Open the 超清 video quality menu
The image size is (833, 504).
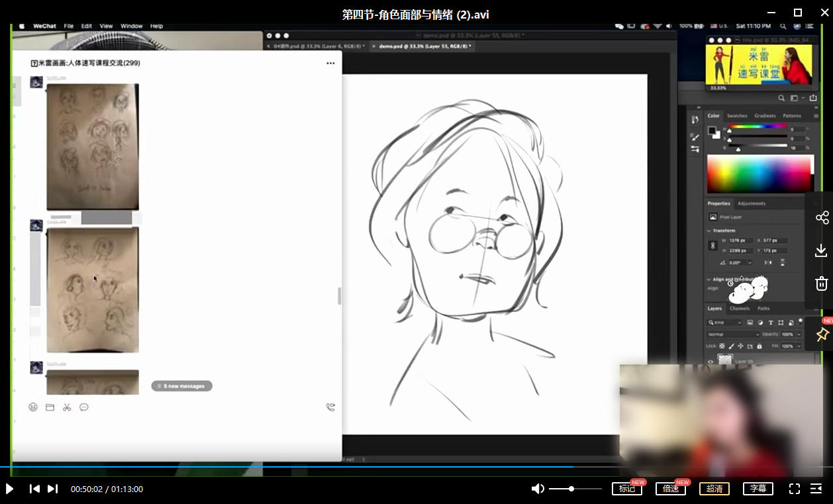[714, 489]
